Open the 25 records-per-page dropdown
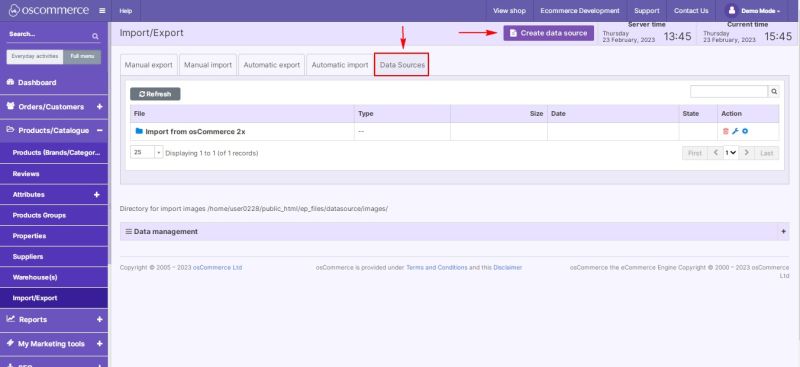Viewport: 800px width, 367px height. point(146,153)
